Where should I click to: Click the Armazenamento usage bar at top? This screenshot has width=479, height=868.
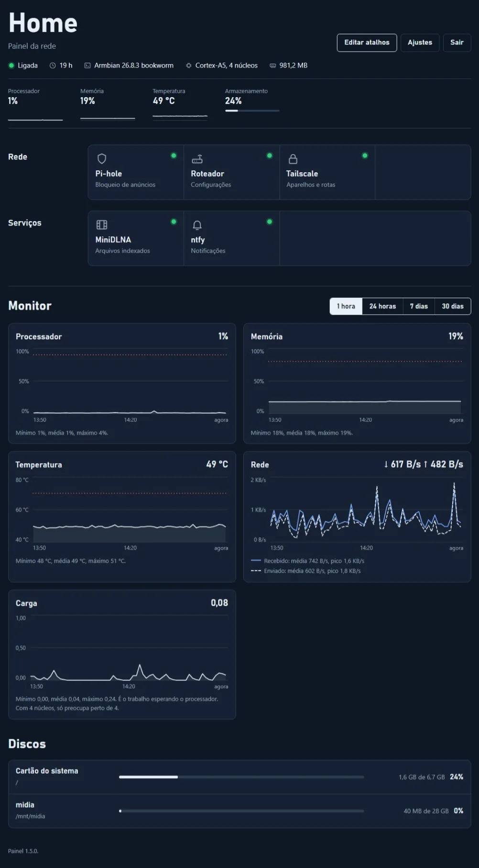[252, 111]
